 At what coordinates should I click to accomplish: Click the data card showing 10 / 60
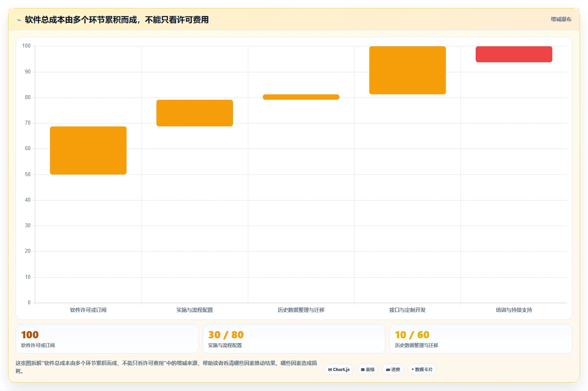pyautogui.click(x=481, y=339)
